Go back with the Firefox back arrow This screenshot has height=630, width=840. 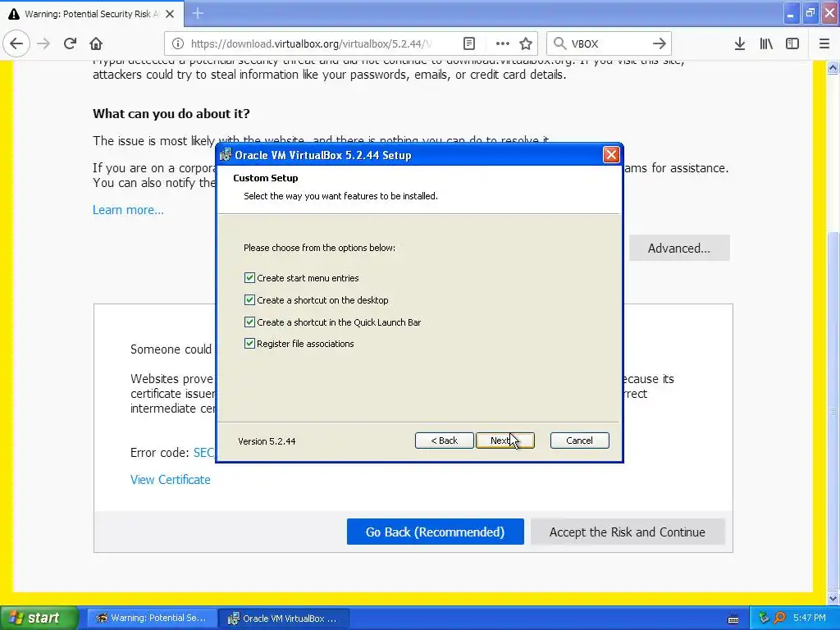[x=16, y=43]
